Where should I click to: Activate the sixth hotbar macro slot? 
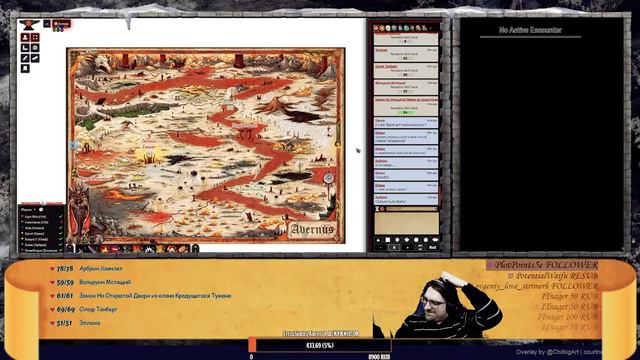click(x=139, y=249)
